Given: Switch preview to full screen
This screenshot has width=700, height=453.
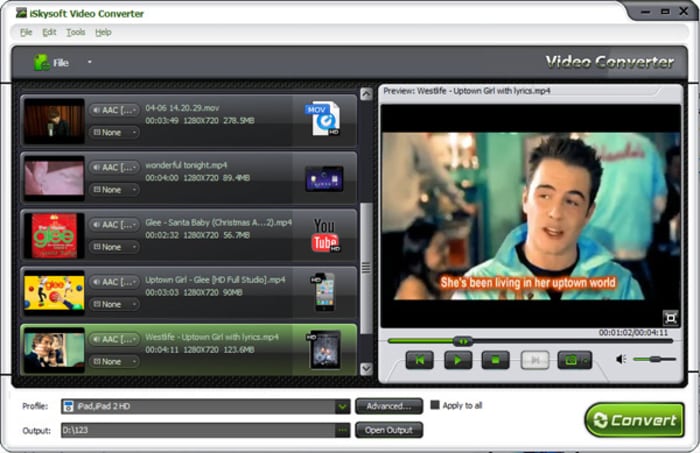Looking at the screenshot, I should pyautogui.click(x=670, y=318).
